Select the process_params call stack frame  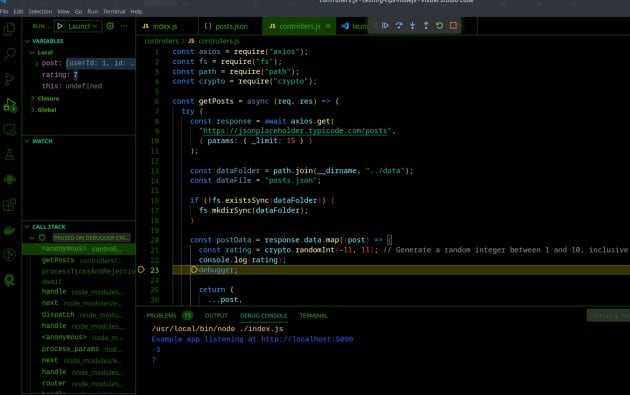79,349
